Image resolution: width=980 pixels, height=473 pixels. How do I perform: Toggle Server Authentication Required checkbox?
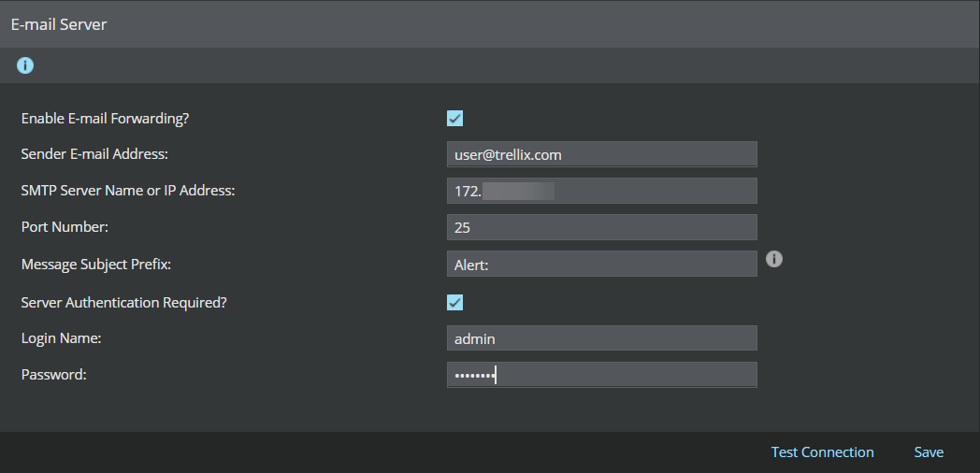click(455, 303)
